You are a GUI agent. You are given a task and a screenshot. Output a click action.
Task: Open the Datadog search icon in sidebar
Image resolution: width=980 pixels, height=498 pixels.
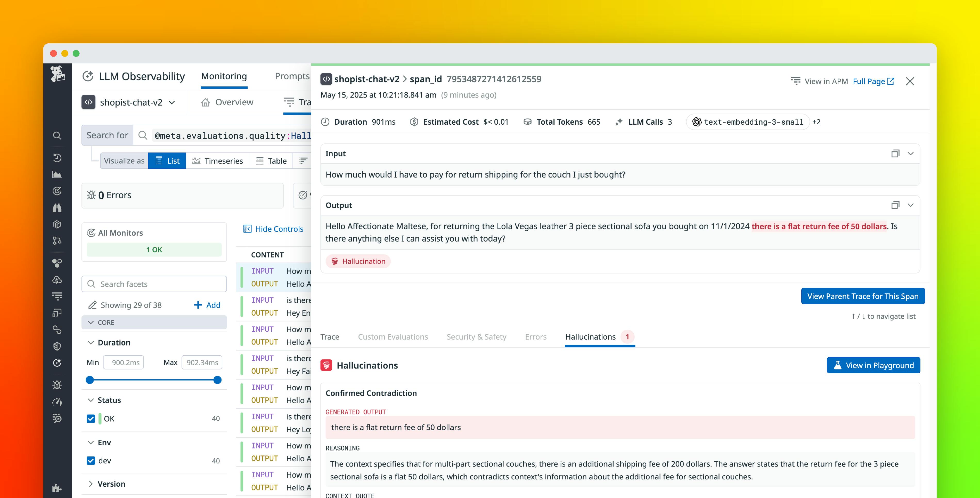click(57, 136)
